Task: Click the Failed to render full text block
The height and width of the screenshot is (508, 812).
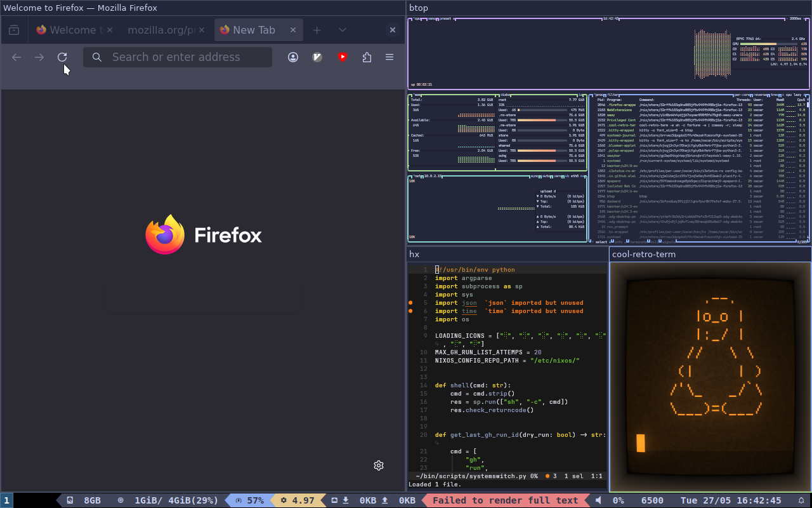Action: point(505,500)
